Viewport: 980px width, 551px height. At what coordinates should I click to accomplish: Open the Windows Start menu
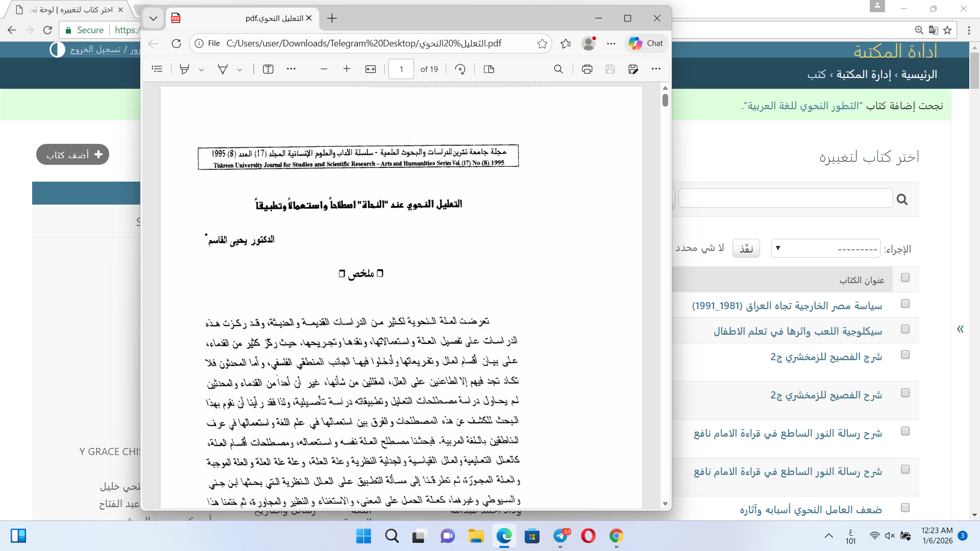[x=364, y=536]
